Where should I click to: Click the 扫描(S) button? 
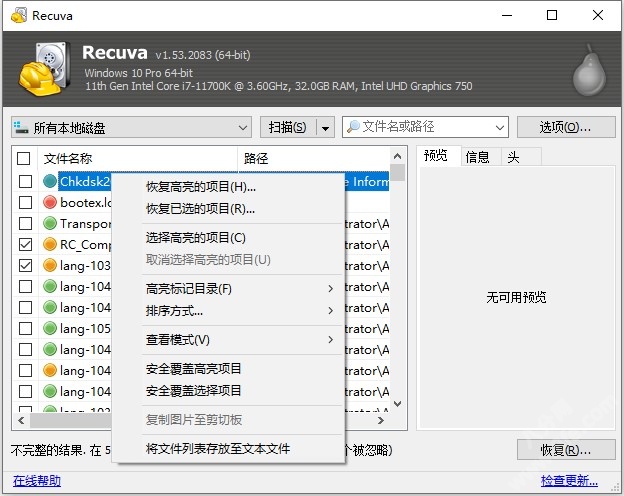tap(288, 127)
